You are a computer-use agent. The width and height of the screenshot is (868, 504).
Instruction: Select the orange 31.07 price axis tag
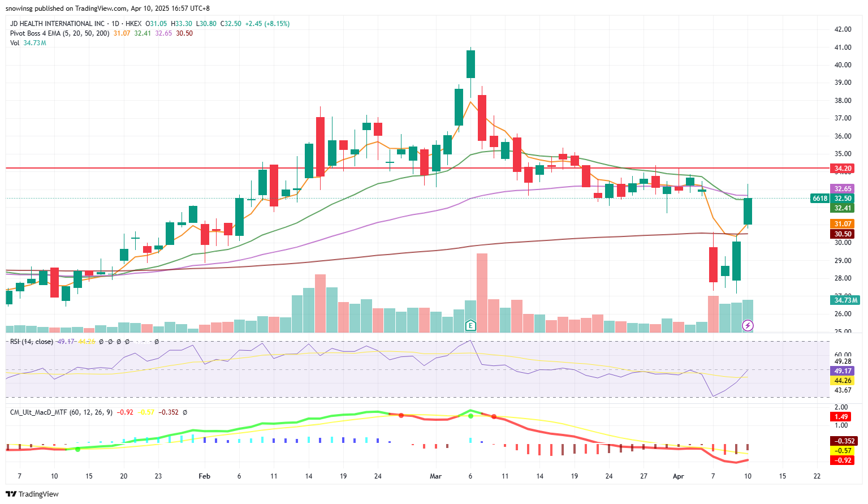click(843, 224)
